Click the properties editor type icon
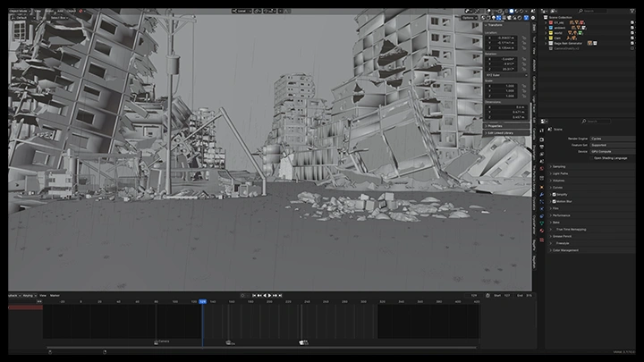The image size is (644, 362). click(544, 121)
